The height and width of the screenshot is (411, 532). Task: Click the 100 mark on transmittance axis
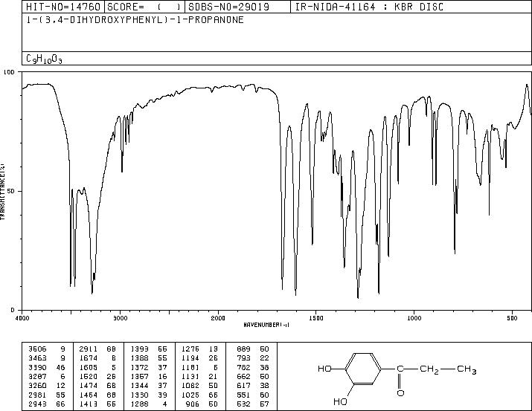[9, 72]
